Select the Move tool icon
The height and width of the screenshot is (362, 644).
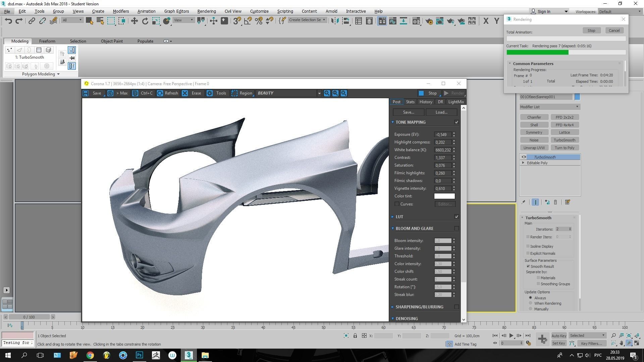click(134, 21)
